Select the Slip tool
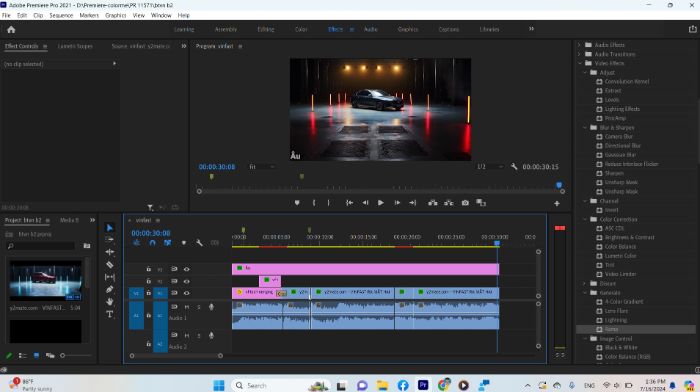The width and height of the screenshot is (700, 392). 109,277
